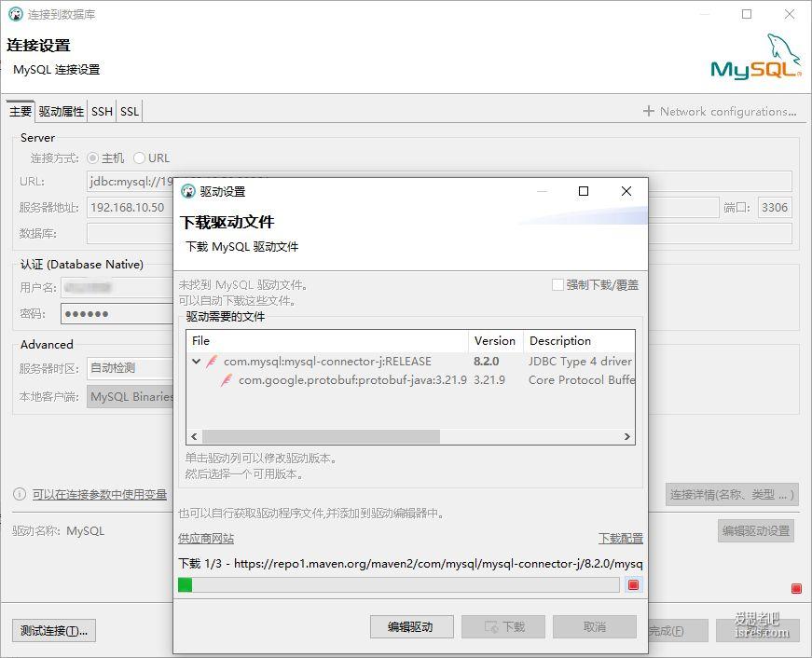Close the 驱动设置 dialog
Image resolution: width=812 pixels, height=658 pixels.
626,191
